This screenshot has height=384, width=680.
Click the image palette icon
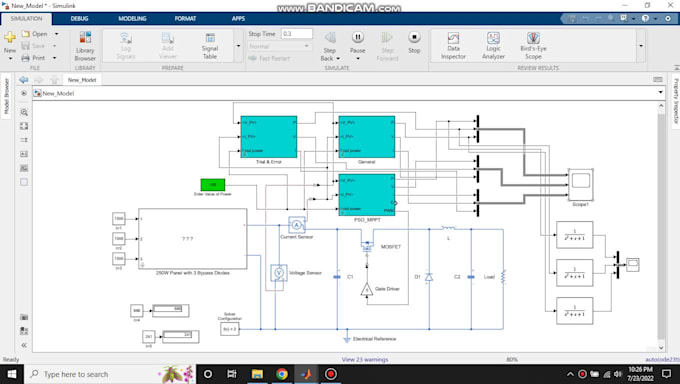click(x=24, y=168)
